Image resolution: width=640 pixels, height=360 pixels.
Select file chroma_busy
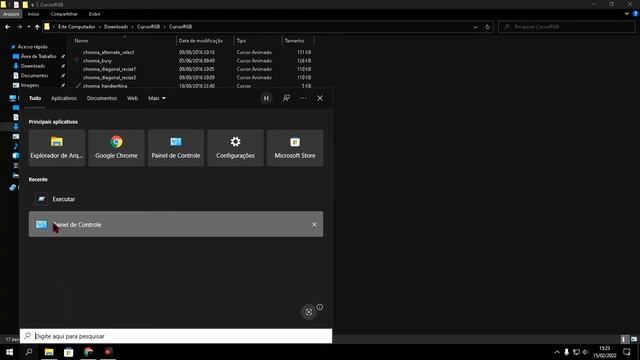point(97,61)
